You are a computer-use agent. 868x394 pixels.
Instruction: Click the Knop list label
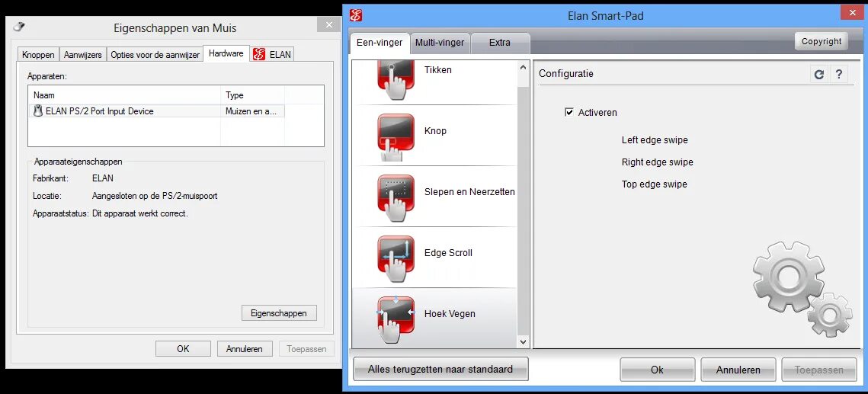435,131
